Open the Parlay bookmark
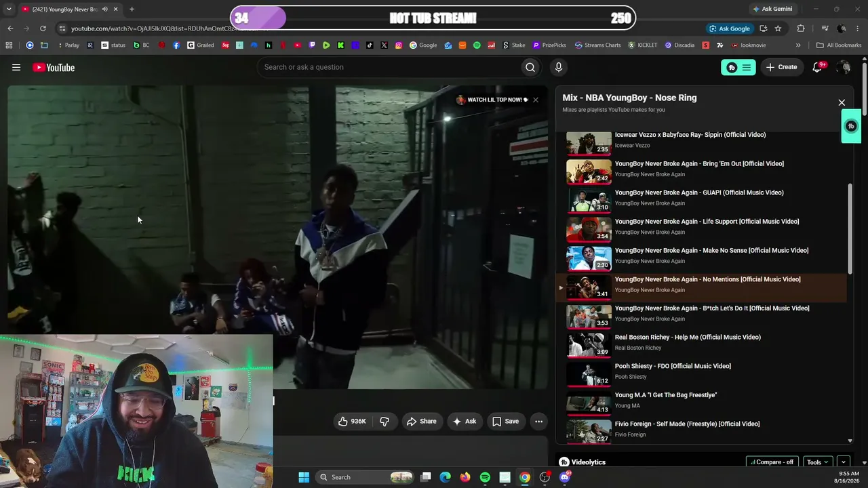 coord(68,45)
